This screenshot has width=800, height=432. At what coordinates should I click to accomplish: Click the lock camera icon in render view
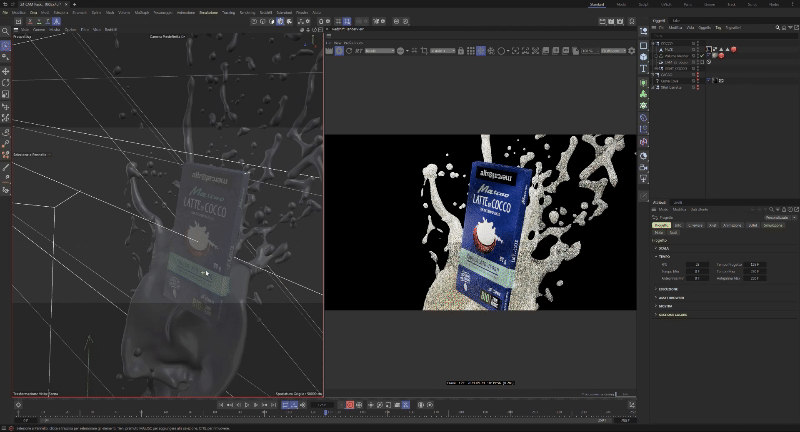[x=461, y=51]
